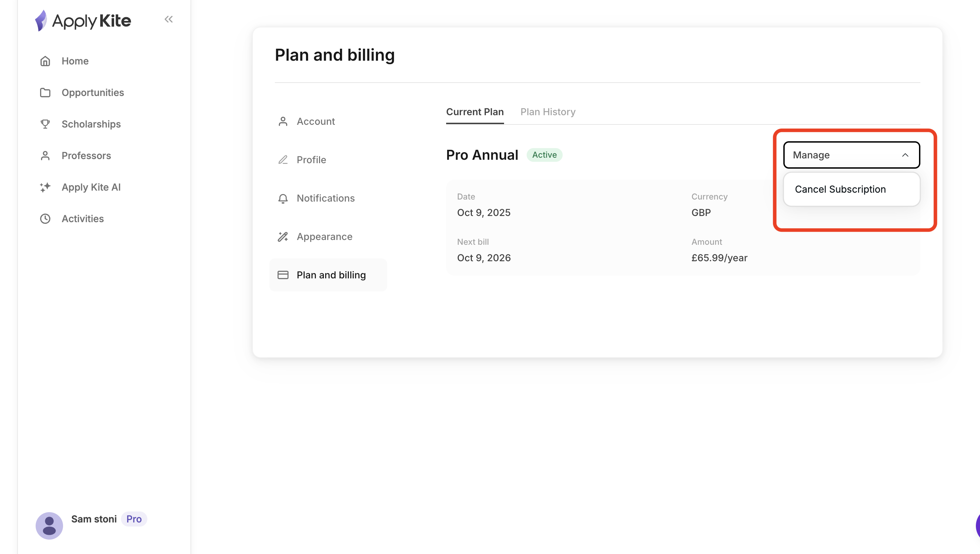Click the Apply Kite AI sparkle icon

(45, 187)
